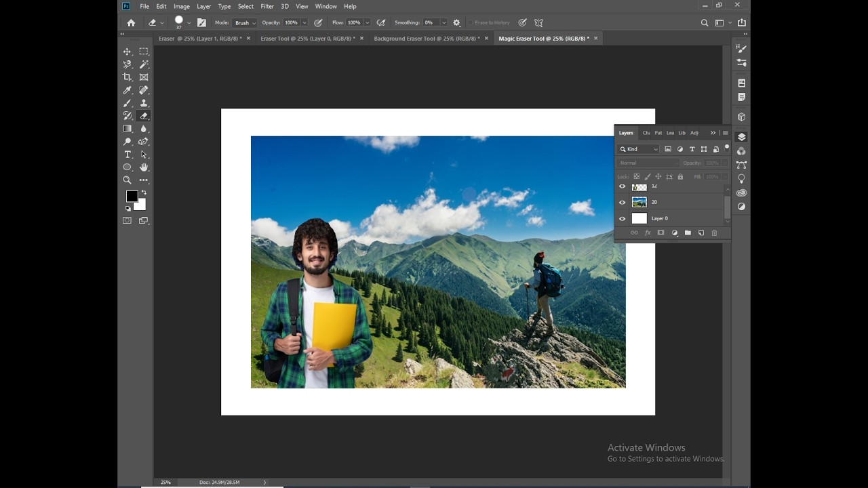The height and width of the screenshot is (488, 868).
Task: Select the Clone Stamp tool
Action: point(144,103)
